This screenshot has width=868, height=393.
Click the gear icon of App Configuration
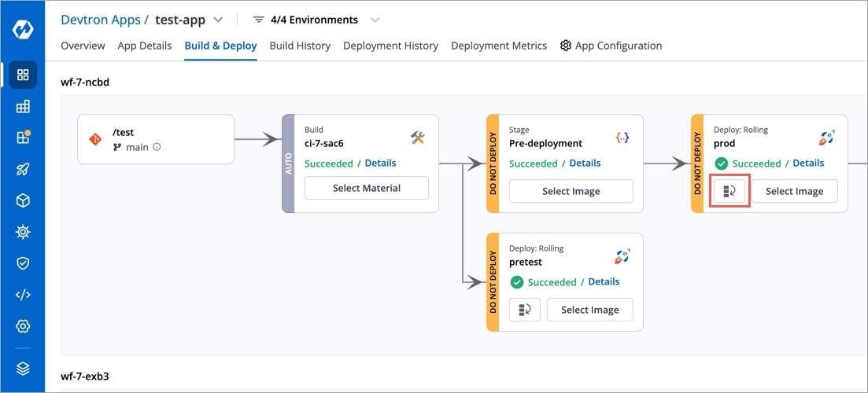[x=565, y=46]
